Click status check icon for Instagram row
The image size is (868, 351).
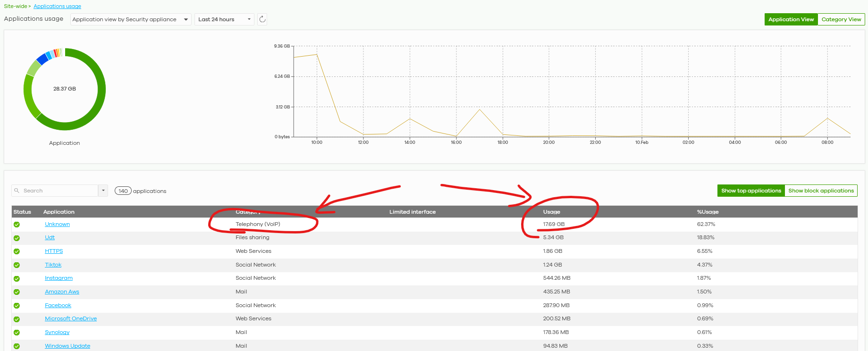pos(17,279)
